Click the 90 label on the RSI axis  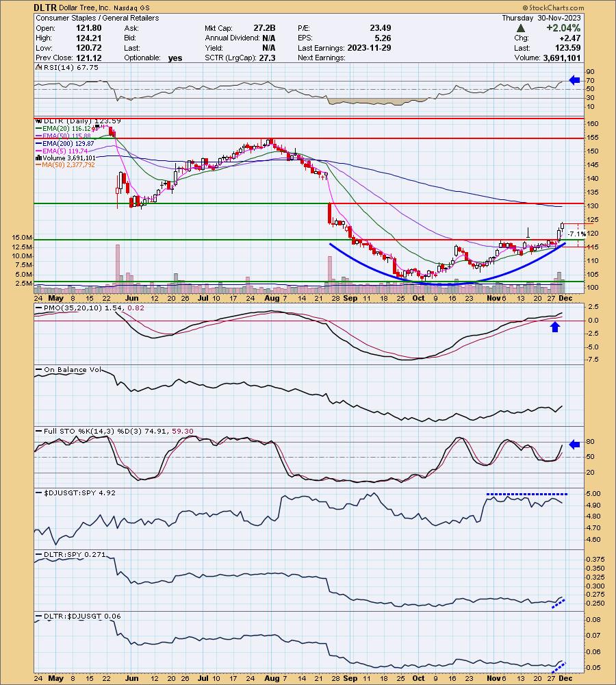590,72
